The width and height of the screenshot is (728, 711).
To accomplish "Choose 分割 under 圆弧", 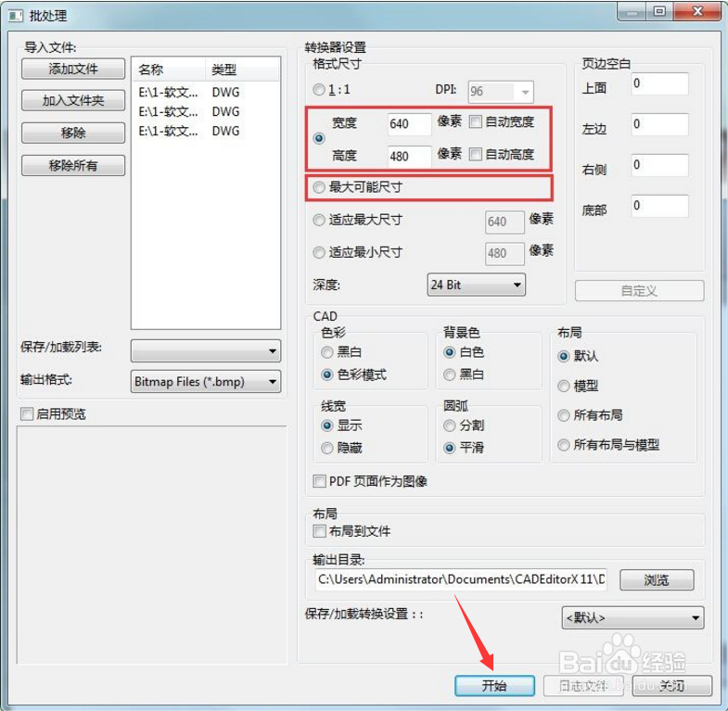I will 450,425.
